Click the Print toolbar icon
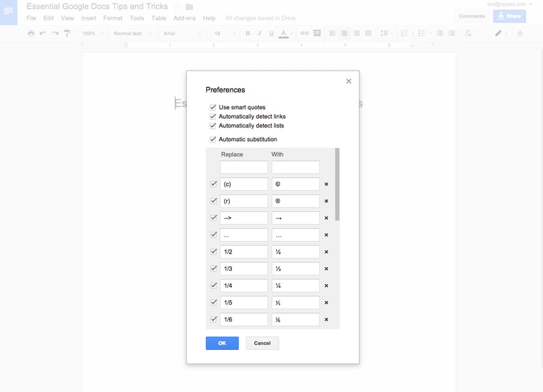Viewport: 543px width, 392px height. 31,33
